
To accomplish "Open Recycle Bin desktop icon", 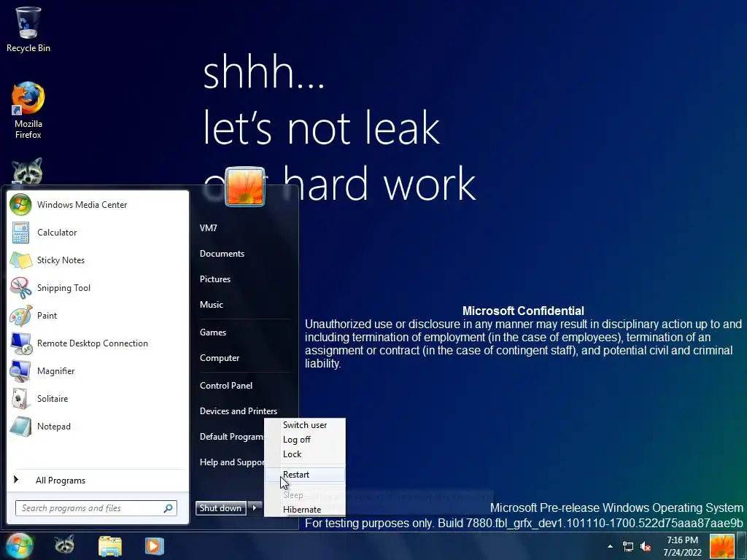I will click(28, 28).
